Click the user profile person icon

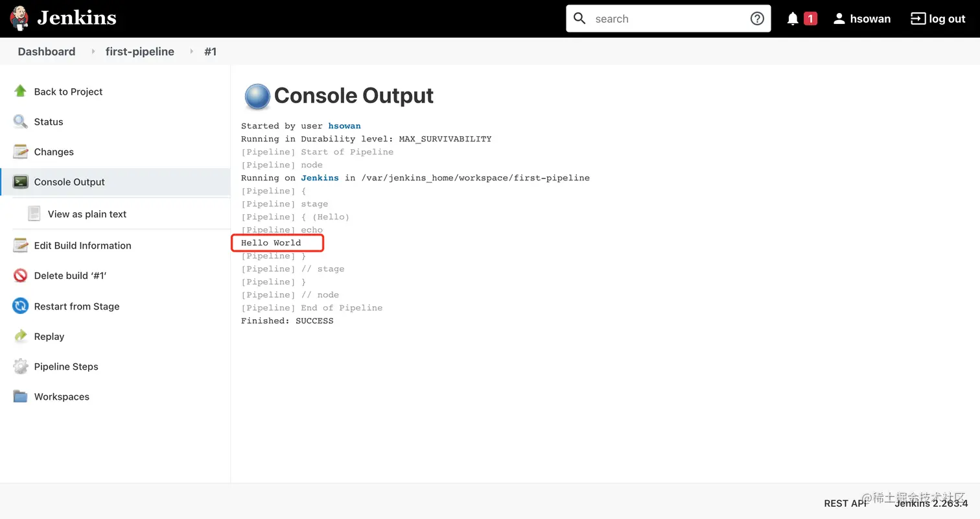839,19
